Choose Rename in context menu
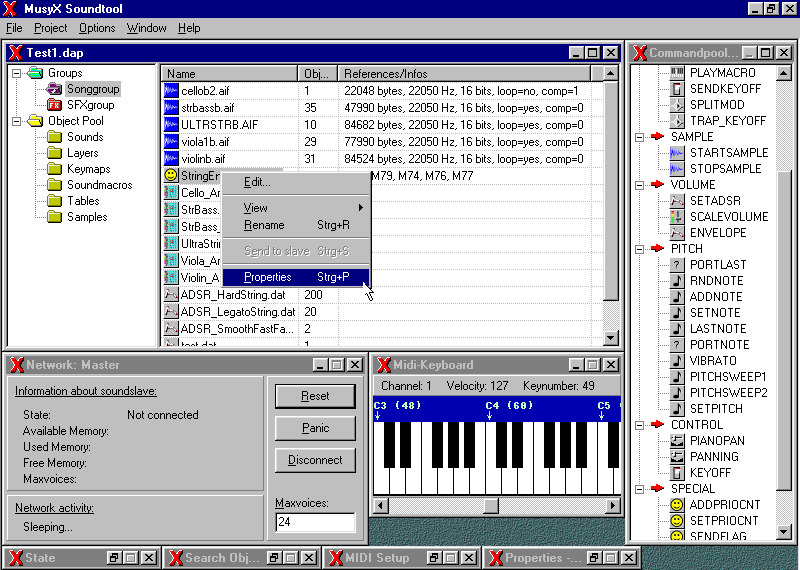The height and width of the screenshot is (570, 800). [296, 225]
